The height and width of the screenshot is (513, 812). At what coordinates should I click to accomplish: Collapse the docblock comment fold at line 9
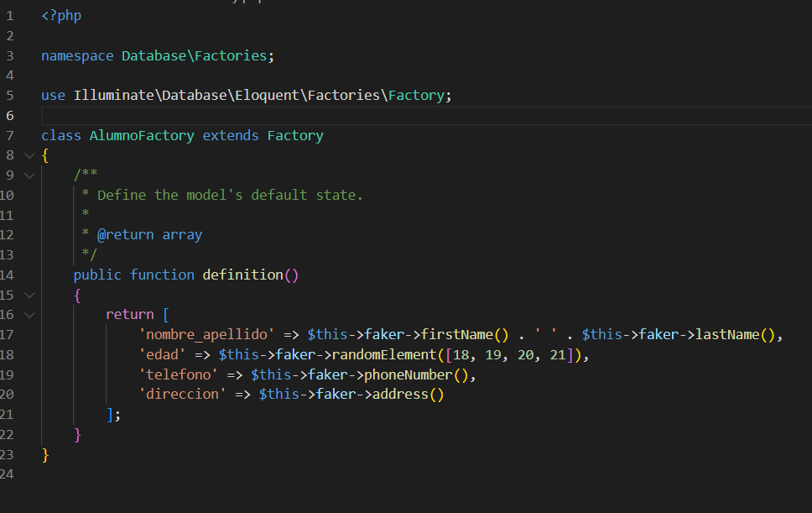[29, 175]
